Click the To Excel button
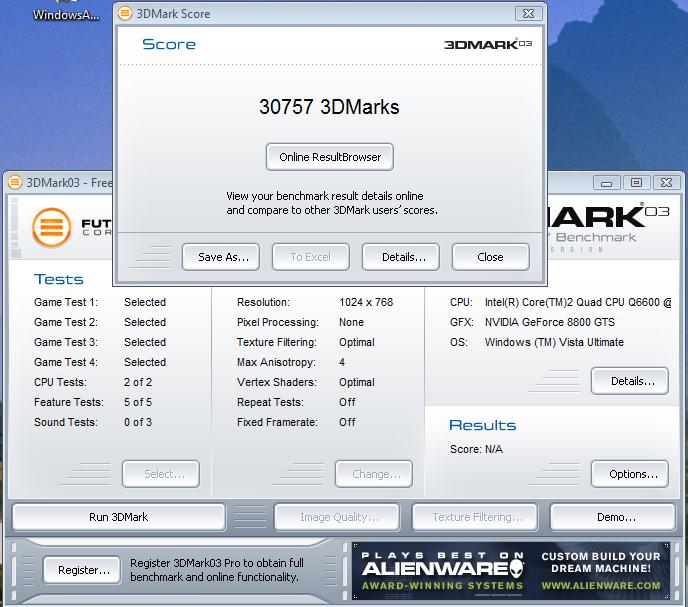Viewport: 688px width, 607px height. tap(311, 257)
